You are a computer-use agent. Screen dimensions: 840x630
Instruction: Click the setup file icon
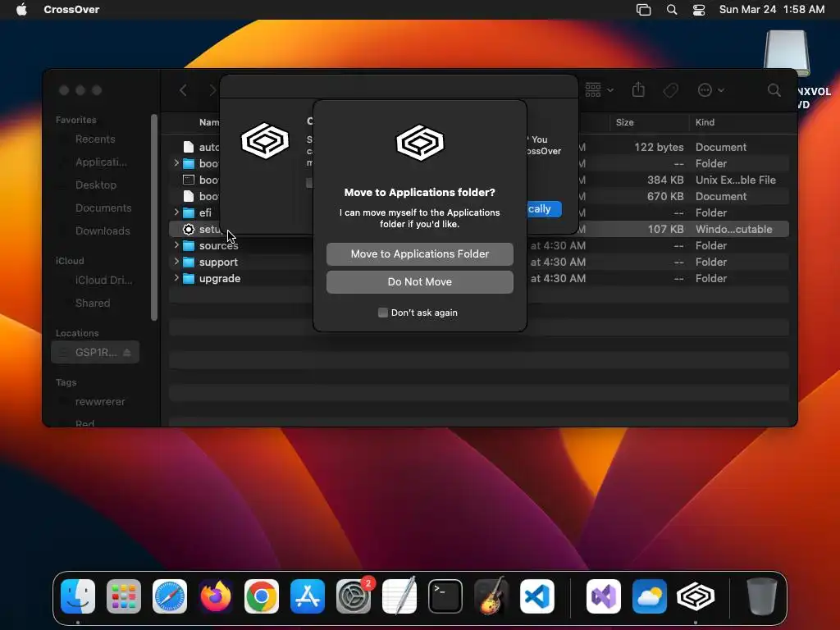coord(189,230)
